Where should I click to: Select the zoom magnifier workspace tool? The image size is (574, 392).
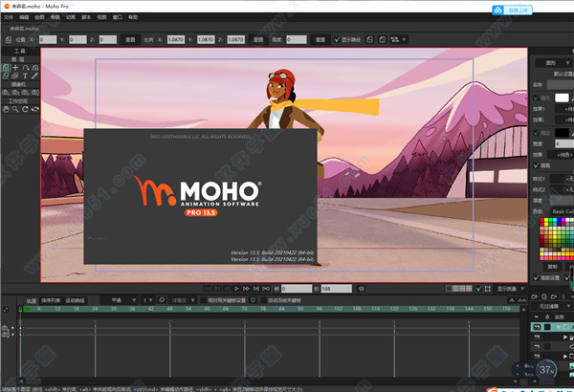click(16, 108)
